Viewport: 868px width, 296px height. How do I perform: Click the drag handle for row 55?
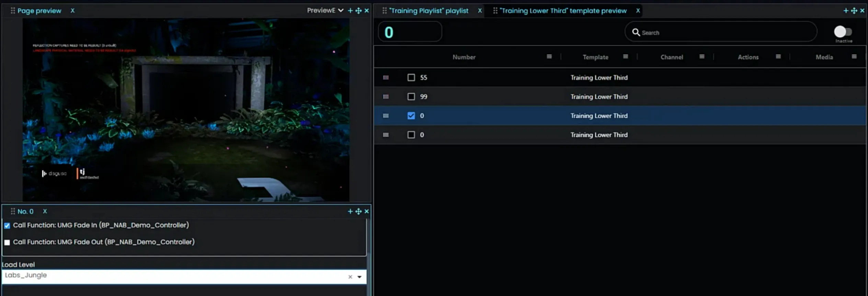(x=386, y=78)
